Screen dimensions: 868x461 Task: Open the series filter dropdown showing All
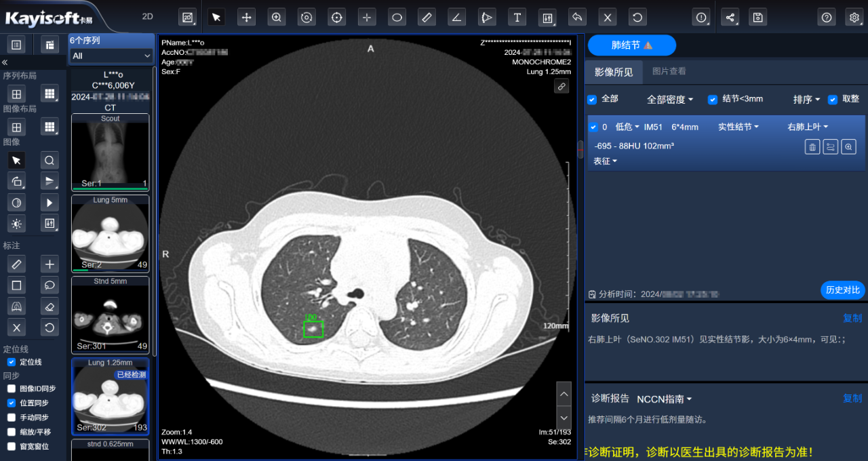pyautogui.click(x=111, y=56)
